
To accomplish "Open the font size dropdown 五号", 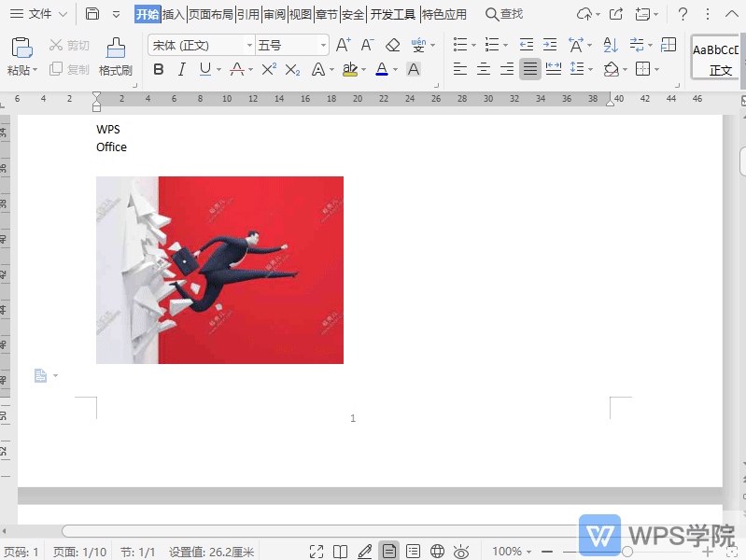I will pyautogui.click(x=323, y=45).
